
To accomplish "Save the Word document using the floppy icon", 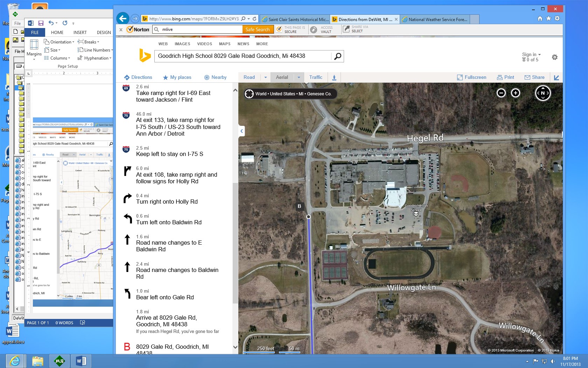I will pos(41,23).
